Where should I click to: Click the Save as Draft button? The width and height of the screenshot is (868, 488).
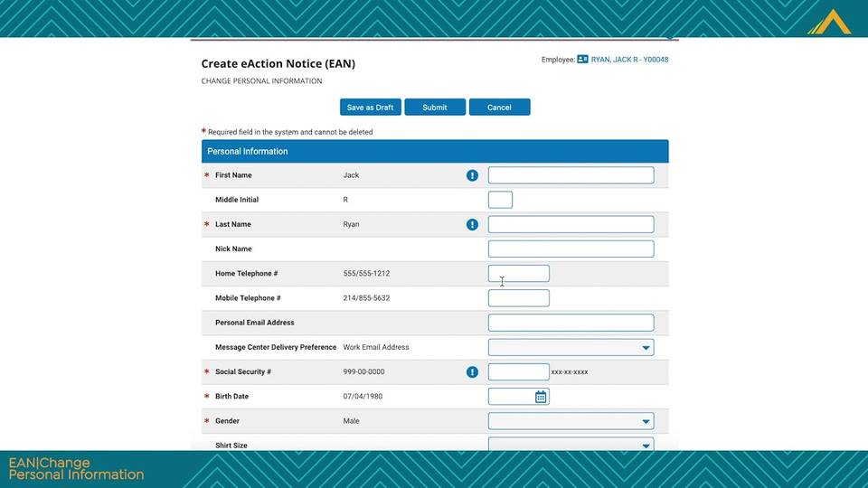[370, 108]
